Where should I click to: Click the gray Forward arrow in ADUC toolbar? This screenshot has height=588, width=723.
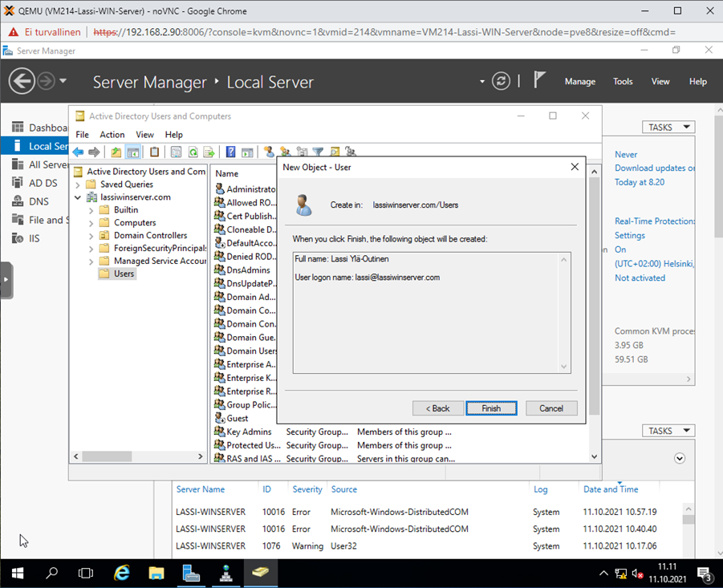(94, 152)
